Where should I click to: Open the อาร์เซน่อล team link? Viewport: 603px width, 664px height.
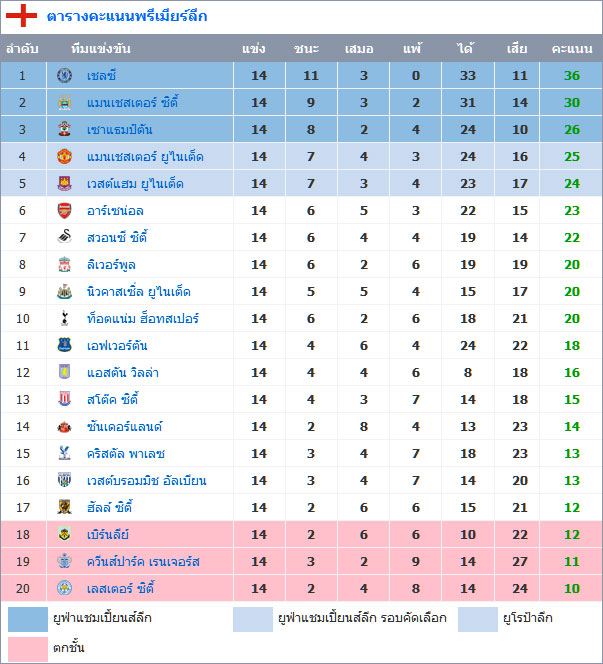115,211
